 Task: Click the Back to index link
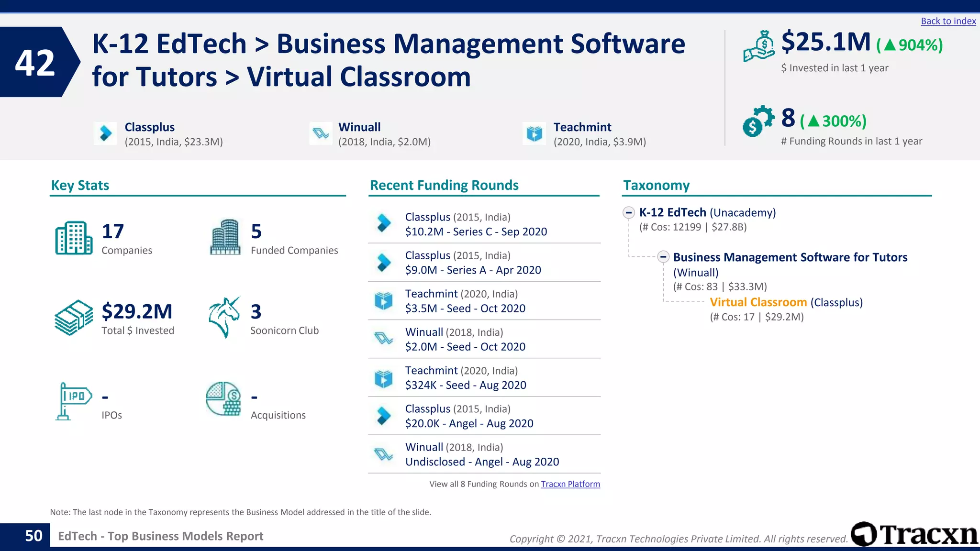coord(948,21)
